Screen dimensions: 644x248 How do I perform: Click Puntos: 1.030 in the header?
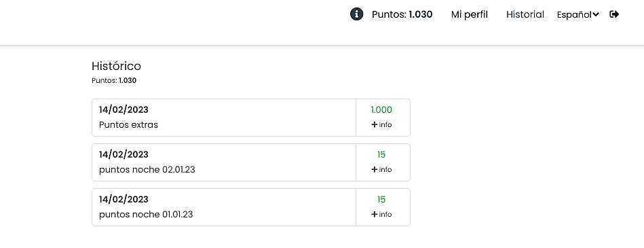402,15
